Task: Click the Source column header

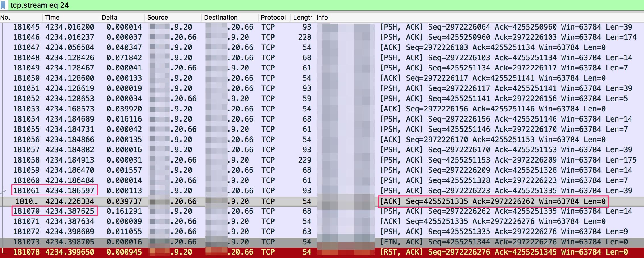Action: point(173,17)
